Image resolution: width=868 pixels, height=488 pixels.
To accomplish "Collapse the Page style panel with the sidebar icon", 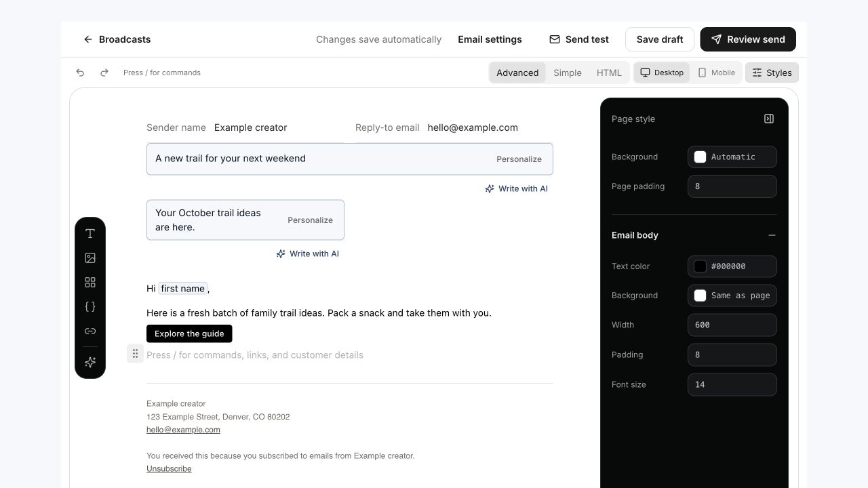I will point(769,119).
